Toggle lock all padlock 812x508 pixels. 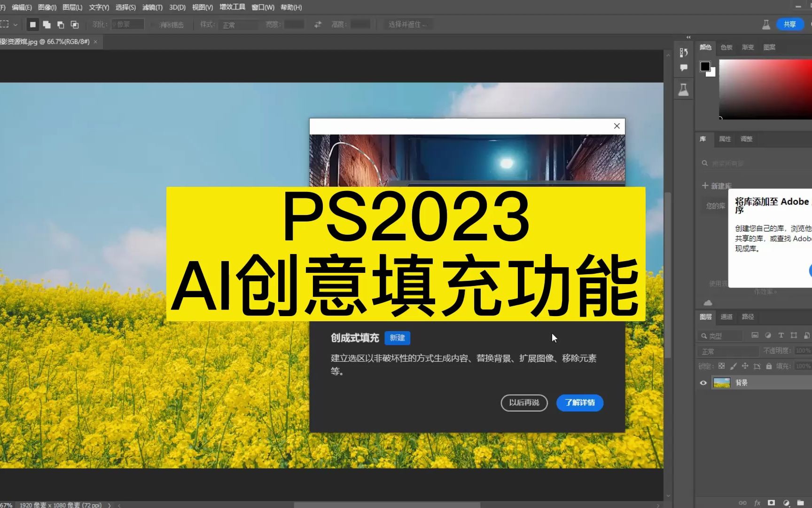[769, 366]
